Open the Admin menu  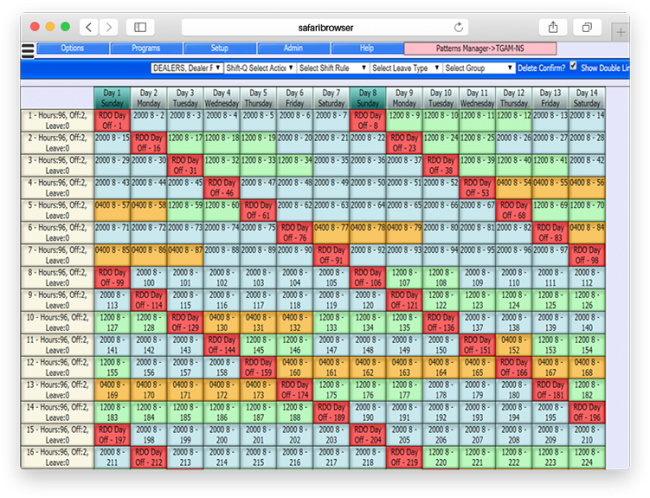click(293, 48)
